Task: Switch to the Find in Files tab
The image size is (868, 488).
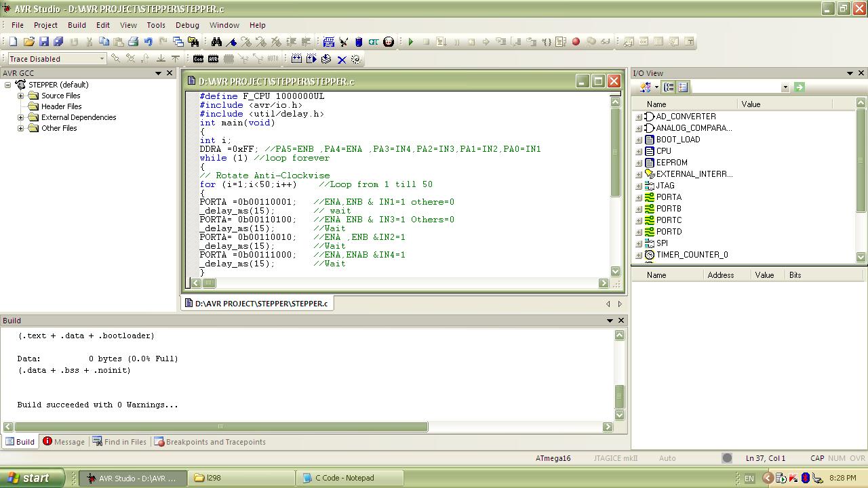Action: tap(119, 442)
